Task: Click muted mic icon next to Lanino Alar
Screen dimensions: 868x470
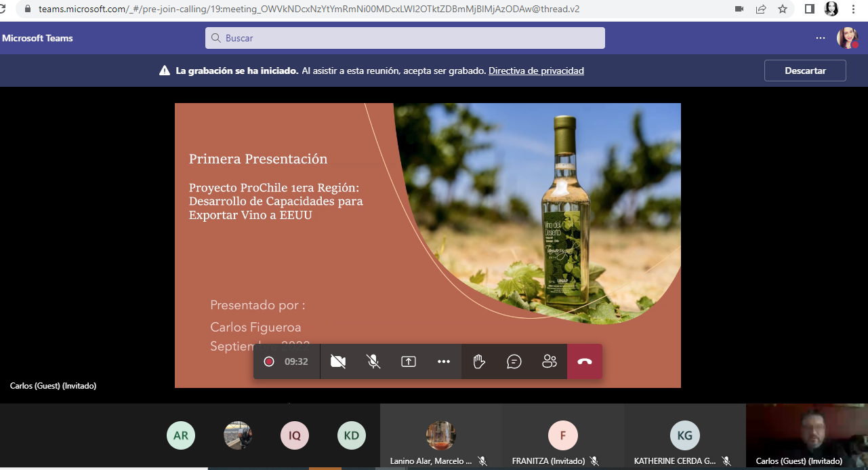Action: tap(482, 461)
